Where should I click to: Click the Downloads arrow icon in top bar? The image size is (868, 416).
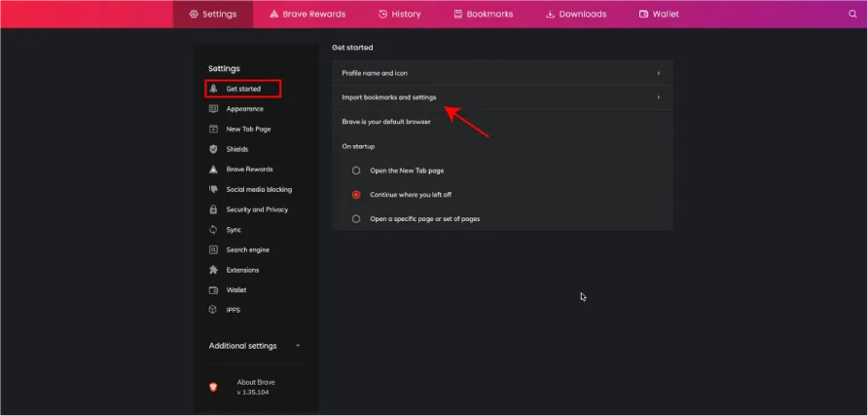550,15
